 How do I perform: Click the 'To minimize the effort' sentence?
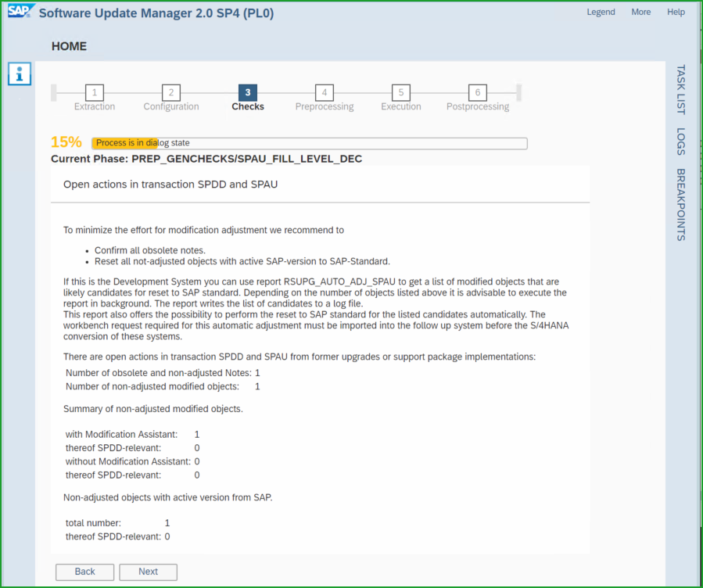203,230
